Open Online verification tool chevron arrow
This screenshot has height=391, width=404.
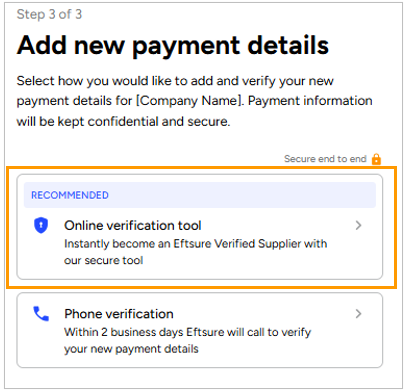tap(358, 225)
